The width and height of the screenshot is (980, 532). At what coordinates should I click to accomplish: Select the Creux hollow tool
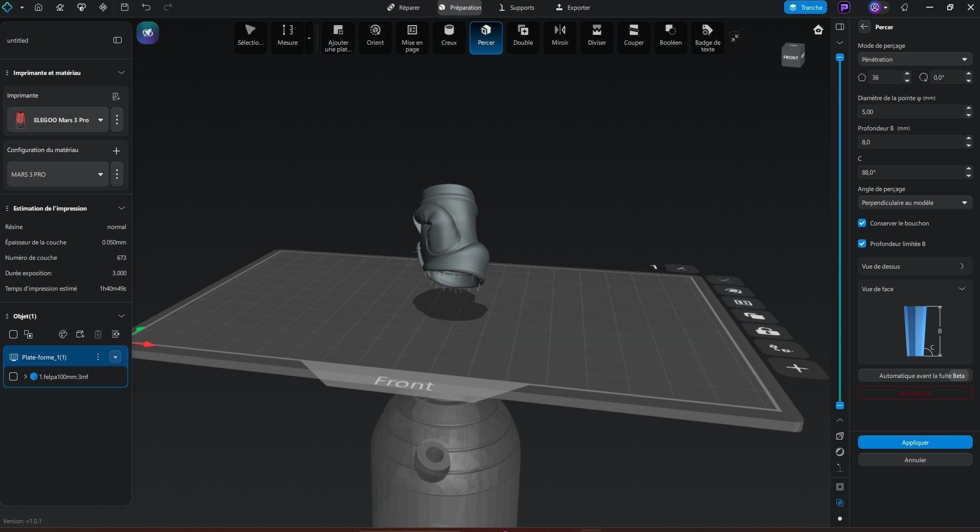click(448, 36)
